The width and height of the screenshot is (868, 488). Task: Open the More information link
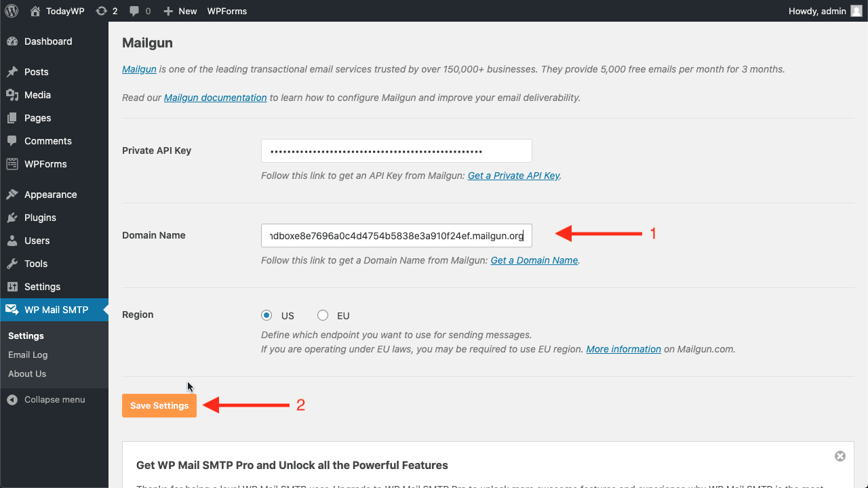coord(623,349)
